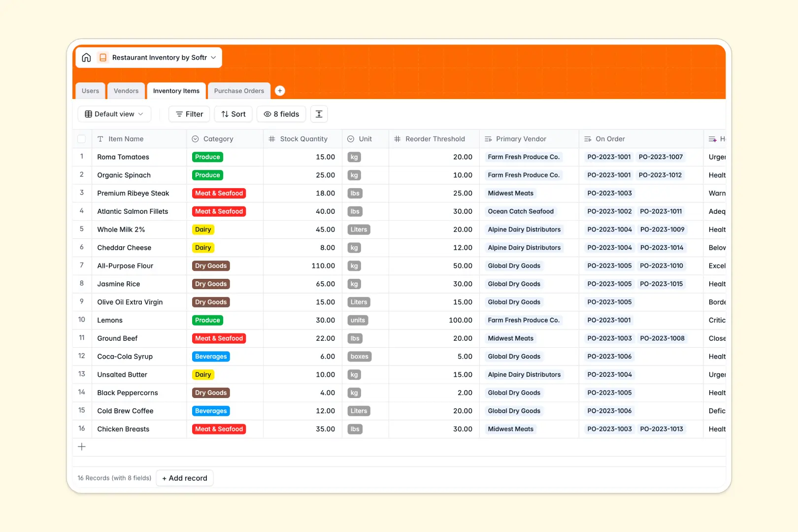
Task: Toggle the select-all checkbox in the header row
Action: coord(82,138)
